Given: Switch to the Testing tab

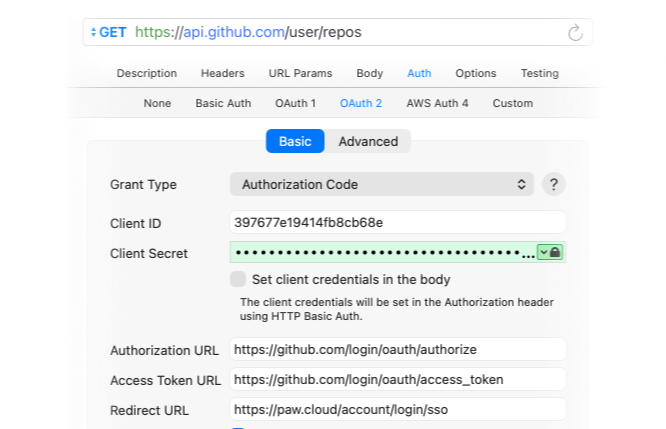Looking at the screenshot, I should pyautogui.click(x=540, y=73).
